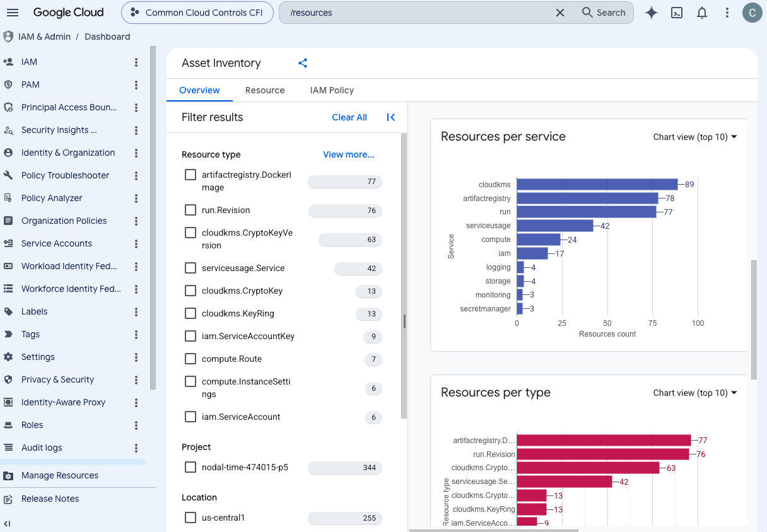Open PAM shield icon in sidebar
The width and height of the screenshot is (767, 532).
coord(8,84)
